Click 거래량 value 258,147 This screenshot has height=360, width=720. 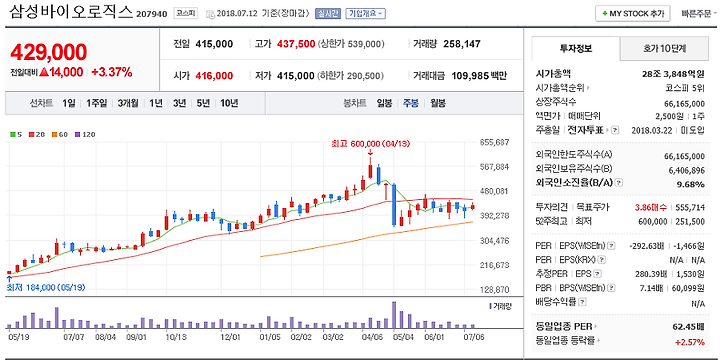point(462,45)
